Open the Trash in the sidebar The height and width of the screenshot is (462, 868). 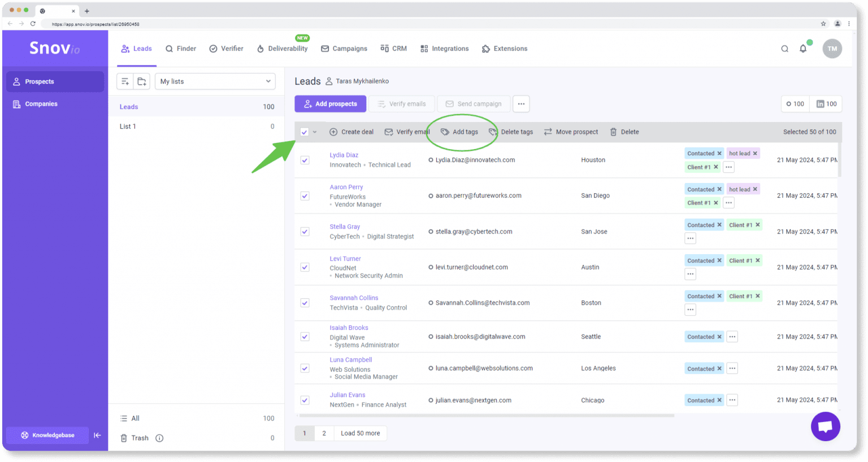(138, 438)
